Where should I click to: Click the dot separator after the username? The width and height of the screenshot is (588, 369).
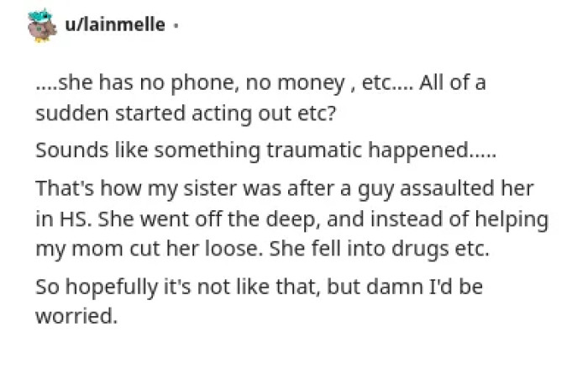click(x=176, y=25)
